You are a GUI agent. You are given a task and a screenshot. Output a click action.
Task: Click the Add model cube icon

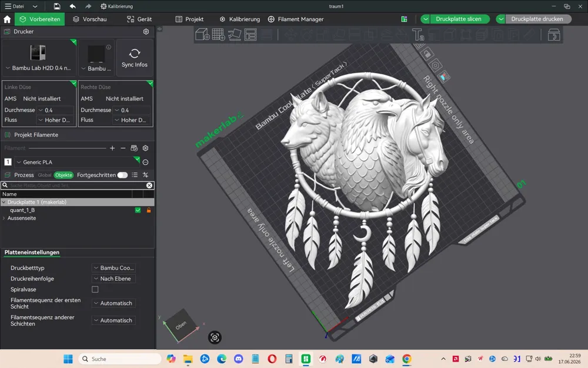tap(202, 35)
